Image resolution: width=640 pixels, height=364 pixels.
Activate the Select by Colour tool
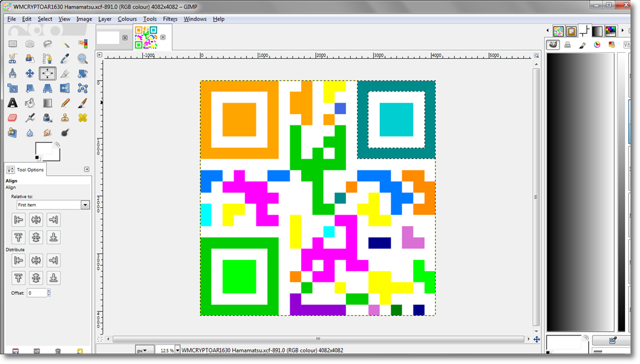tap(83, 44)
